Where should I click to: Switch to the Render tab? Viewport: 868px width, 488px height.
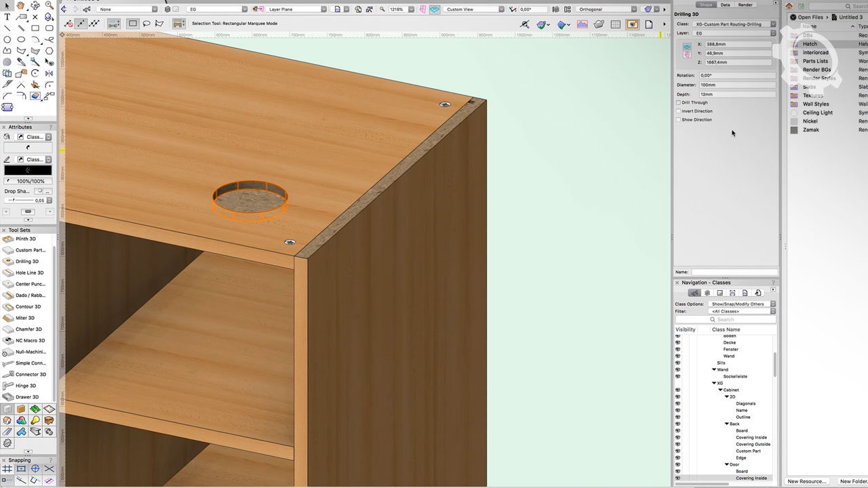(745, 5)
